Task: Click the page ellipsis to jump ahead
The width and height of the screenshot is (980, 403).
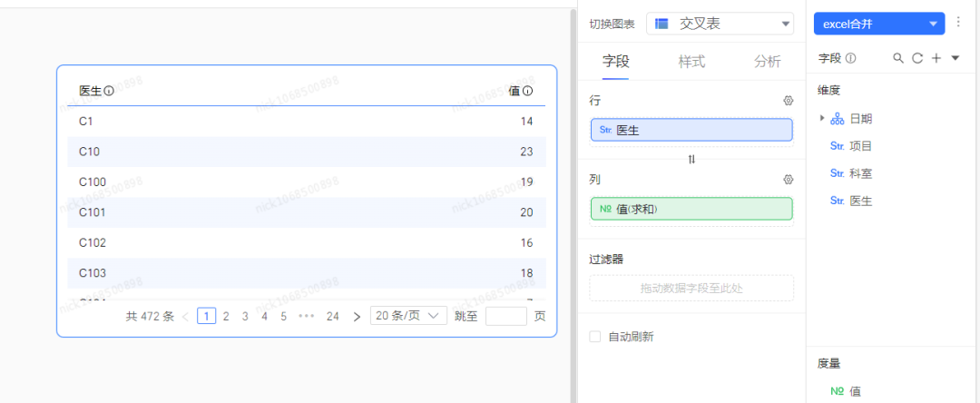Action: (x=307, y=316)
